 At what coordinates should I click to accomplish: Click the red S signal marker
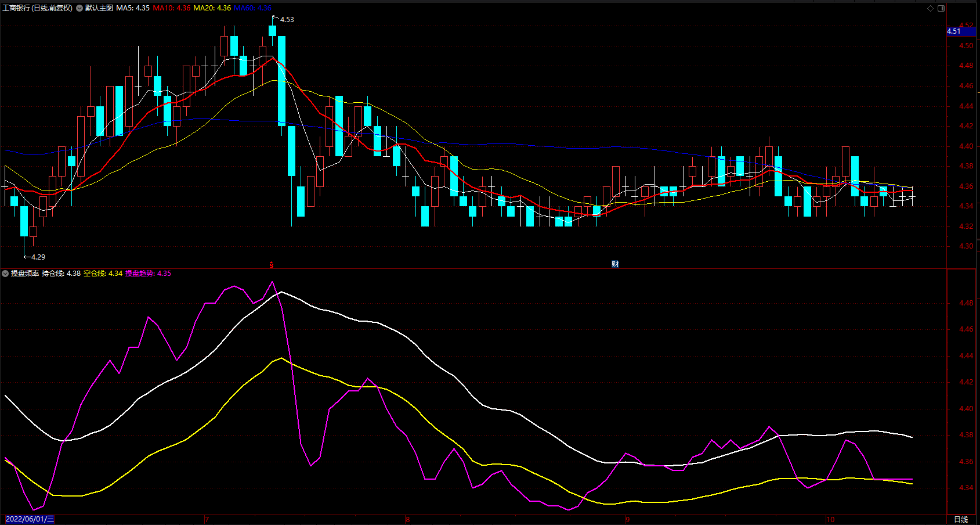pyautogui.click(x=272, y=265)
